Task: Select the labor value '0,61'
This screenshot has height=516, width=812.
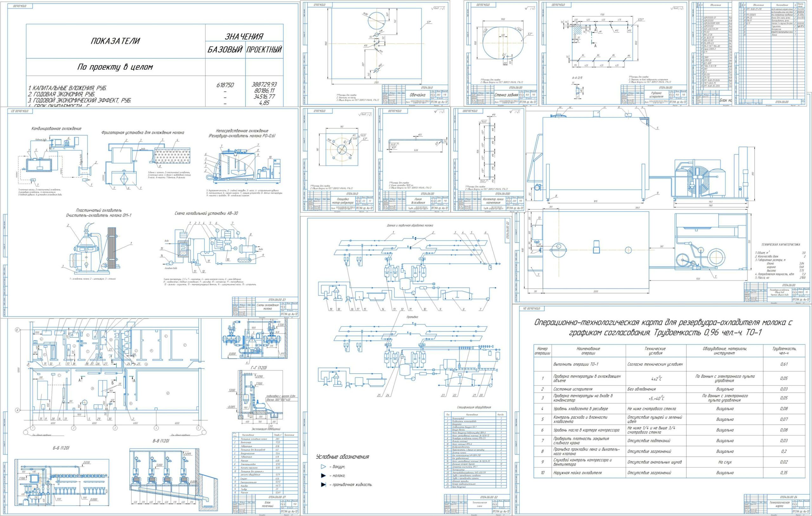Action: tap(784, 365)
